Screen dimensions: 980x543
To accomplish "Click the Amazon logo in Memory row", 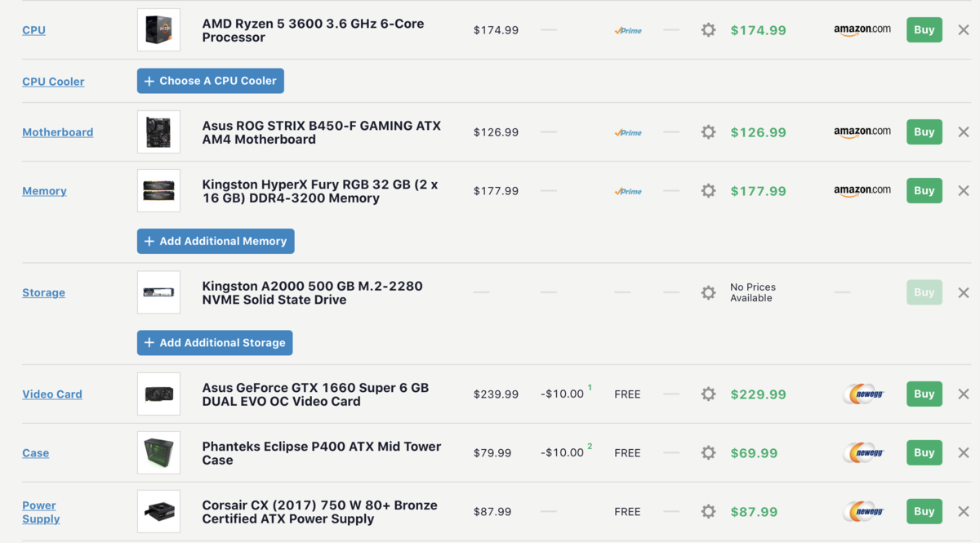I will coord(862,191).
